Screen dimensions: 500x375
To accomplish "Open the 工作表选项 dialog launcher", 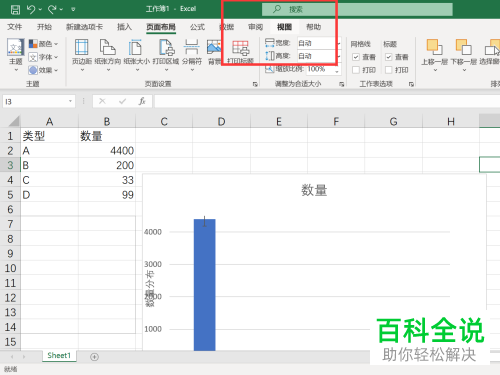I will point(411,84).
